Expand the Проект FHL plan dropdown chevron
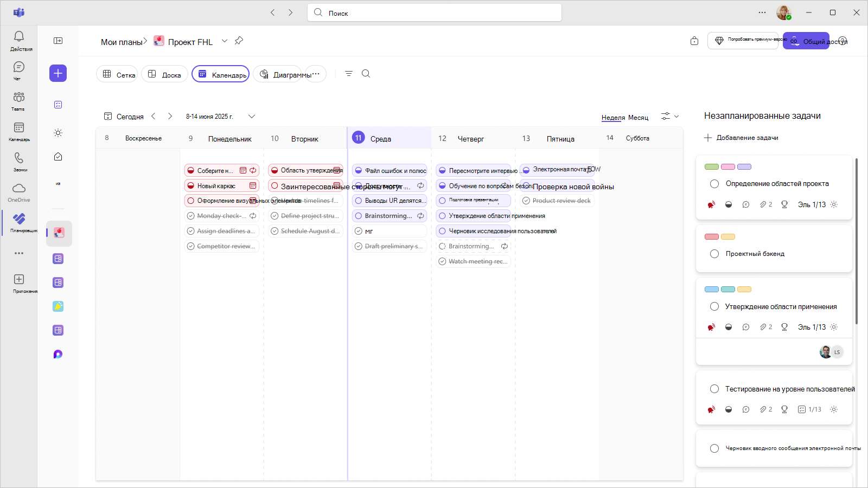Image resolution: width=868 pixels, height=488 pixels. coord(225,41)
